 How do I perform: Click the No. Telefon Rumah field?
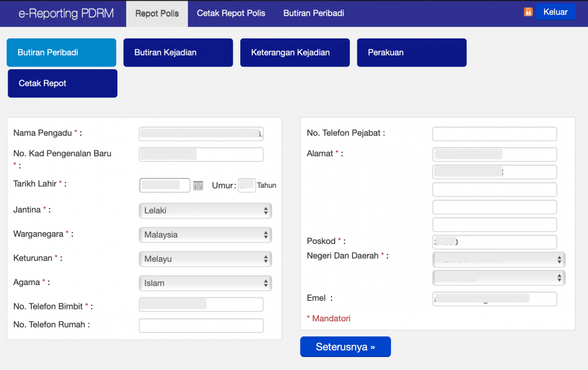201,325
